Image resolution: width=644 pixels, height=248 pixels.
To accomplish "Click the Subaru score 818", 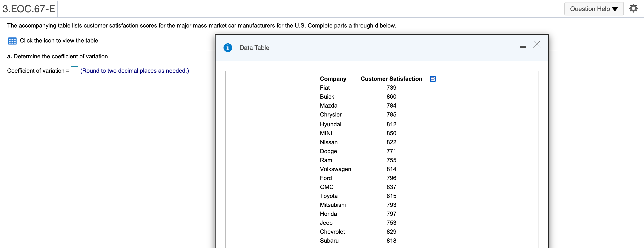I will coord(391,241).
